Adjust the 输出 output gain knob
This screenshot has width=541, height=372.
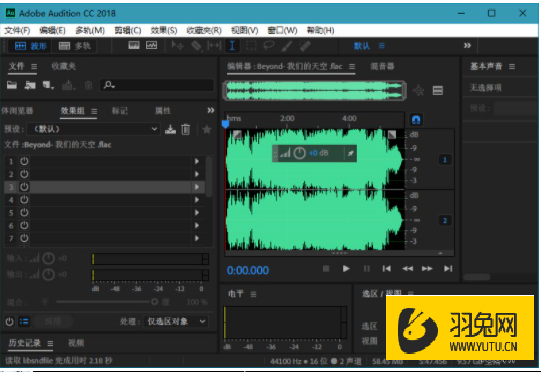point(49,274)
